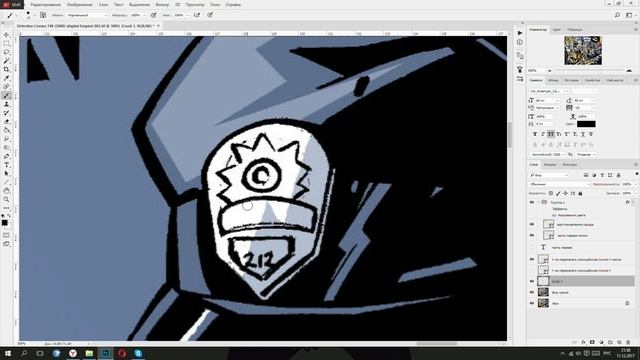Open the brush settings panel from the options bar

(x=43, y=15)
